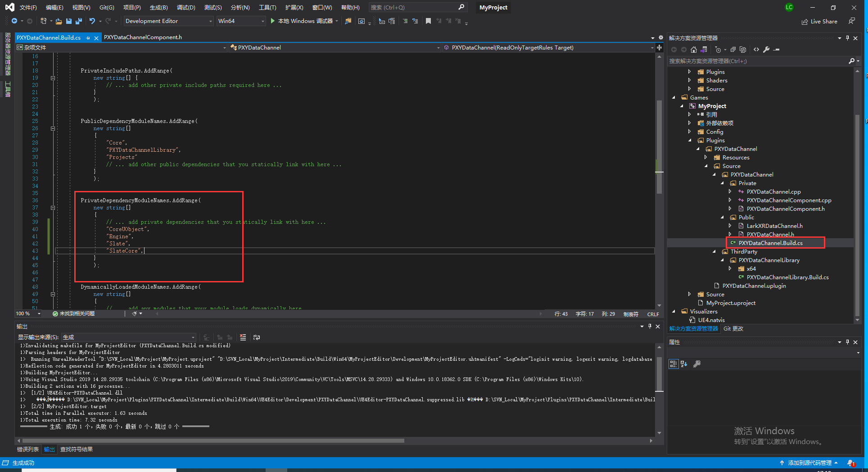Viewport: 868px width, 472px height.
Task: Click the bookmark icon in the toolbar
Action: tap(428, 21)
